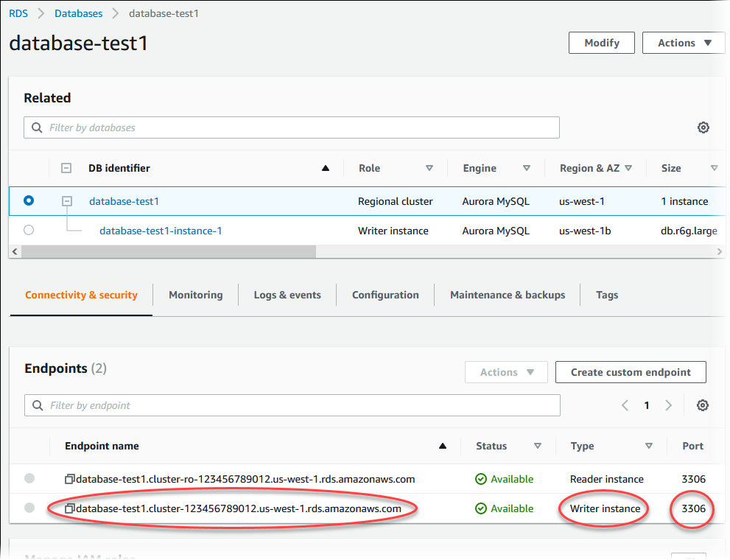
Task: Open the Maintenance & backups tab
Action: [507, 295]
